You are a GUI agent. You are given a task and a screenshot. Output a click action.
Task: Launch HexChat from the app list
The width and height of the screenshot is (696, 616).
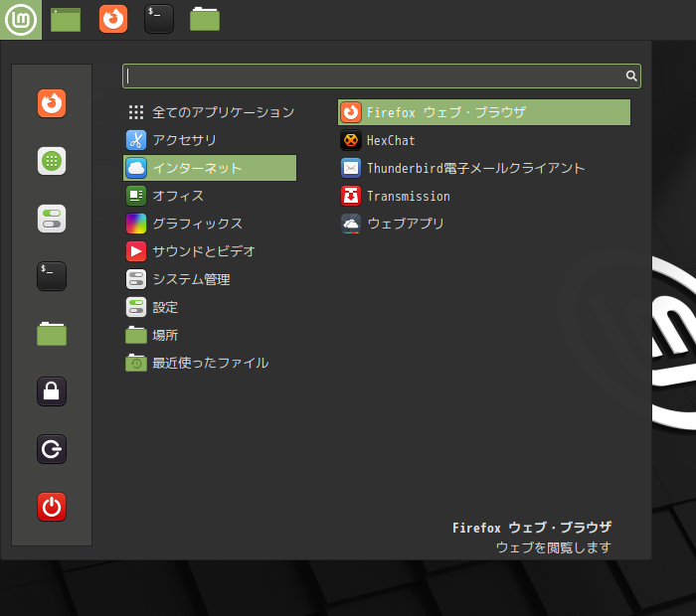(x=484, y=140)
